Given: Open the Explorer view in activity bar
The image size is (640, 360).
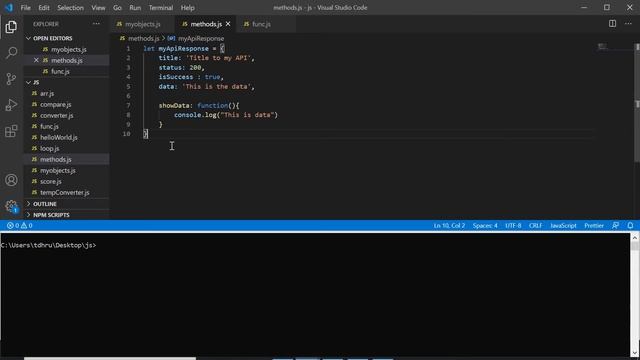Looking at the screenshot, I should [11, 27].
